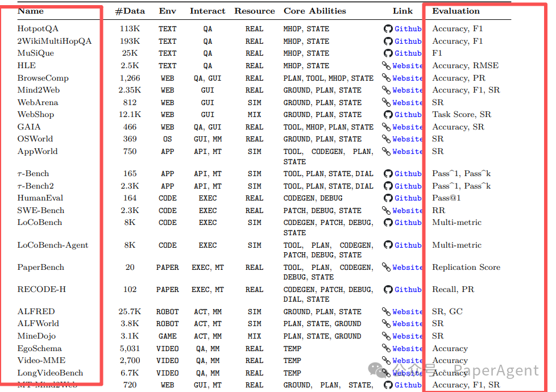556x392 pixels.
Task: Click the 'Replication Score' evaluation cell
Action: coord(466,267)
